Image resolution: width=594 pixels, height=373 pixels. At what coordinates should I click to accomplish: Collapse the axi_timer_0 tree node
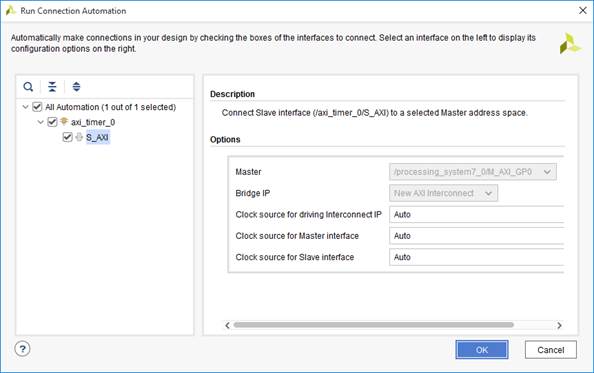click(41, 122)
